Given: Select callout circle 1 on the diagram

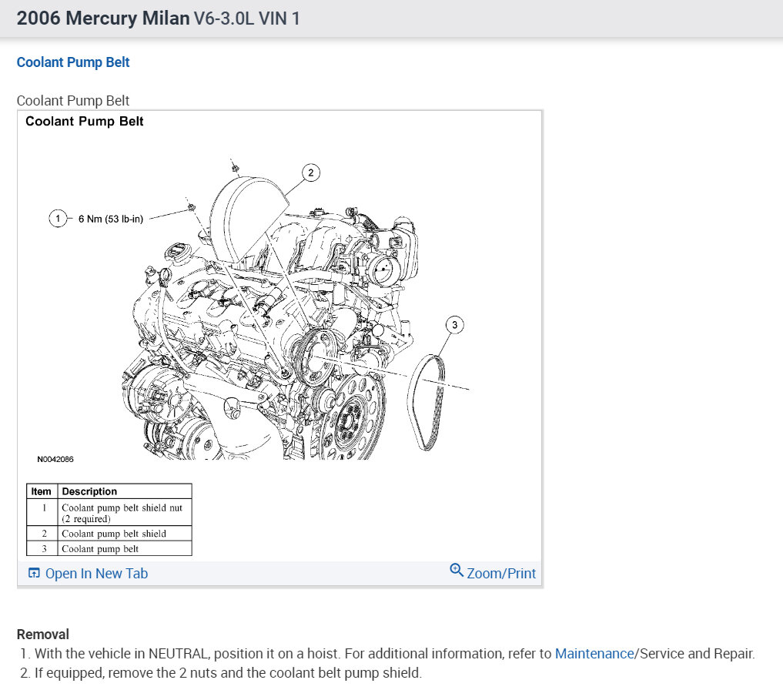Looking at the screenshot, I should click(58, 218).
